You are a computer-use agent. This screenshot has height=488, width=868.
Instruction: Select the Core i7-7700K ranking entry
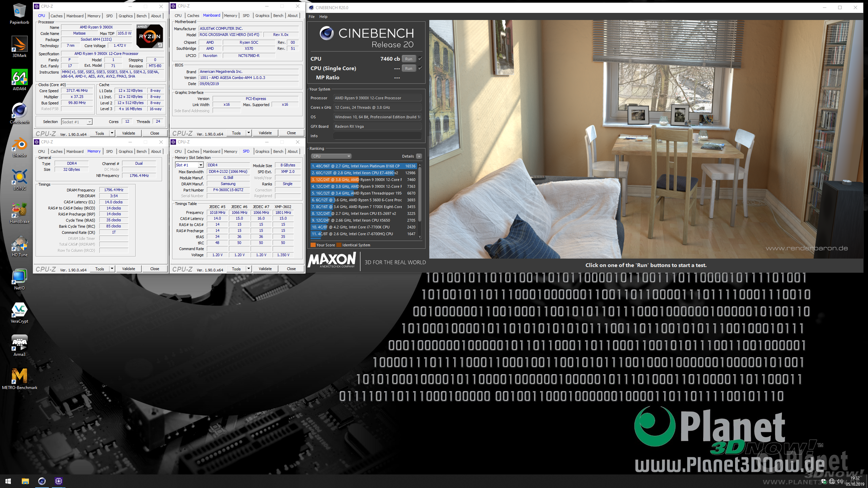point(363,227)
